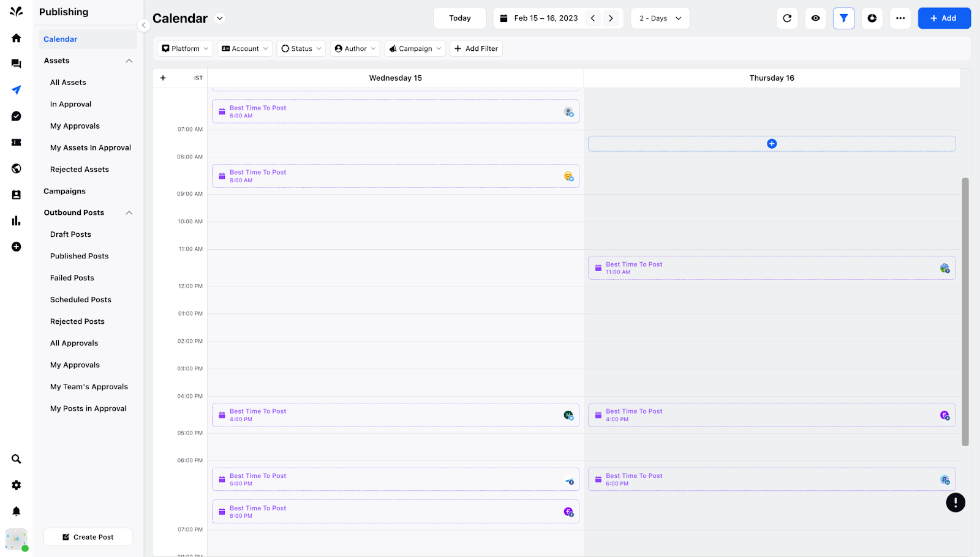Open All Approvals
980x557 pixels.
(74, 343)
